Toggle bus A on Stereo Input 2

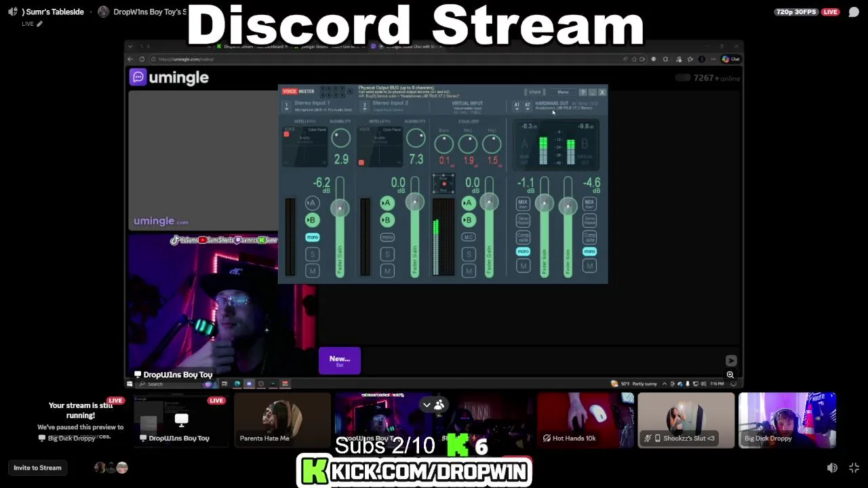387,203
